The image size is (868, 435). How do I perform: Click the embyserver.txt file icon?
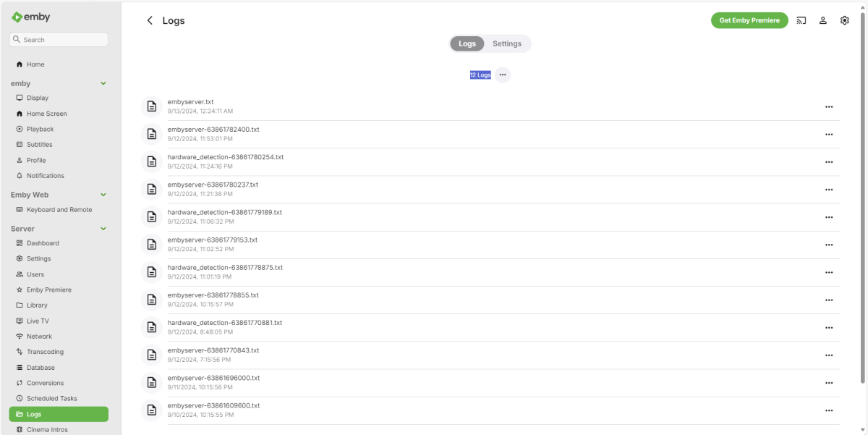click(152, 106)
